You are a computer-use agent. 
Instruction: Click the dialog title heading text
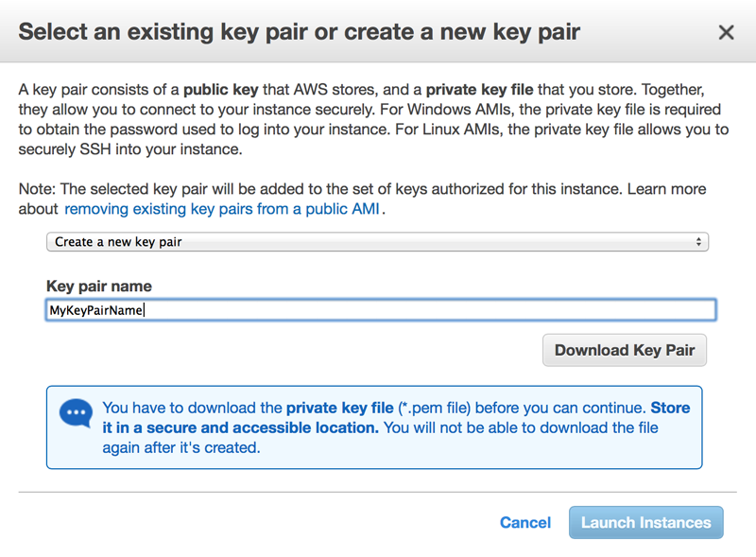tap(299, 33)
